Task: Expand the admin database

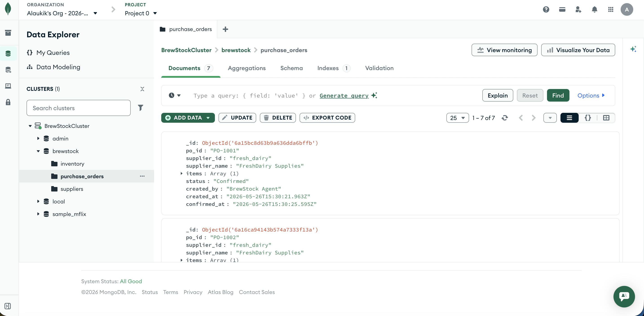Action: click(x=38, y=138)
